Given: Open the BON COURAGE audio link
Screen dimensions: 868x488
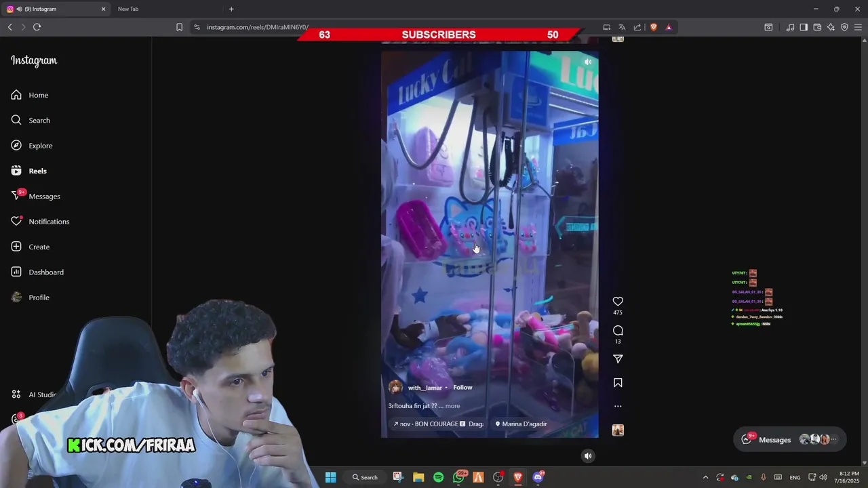Looking at the screenshot, I should point(438,424).
